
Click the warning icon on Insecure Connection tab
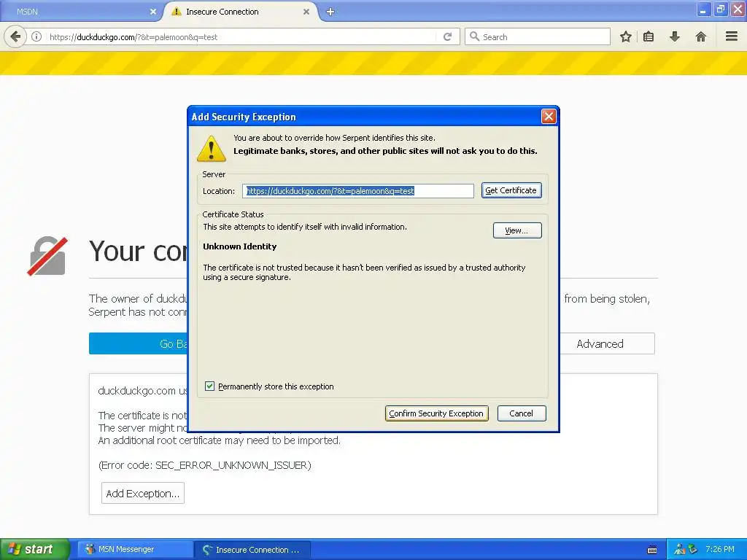tap(177, 12)
